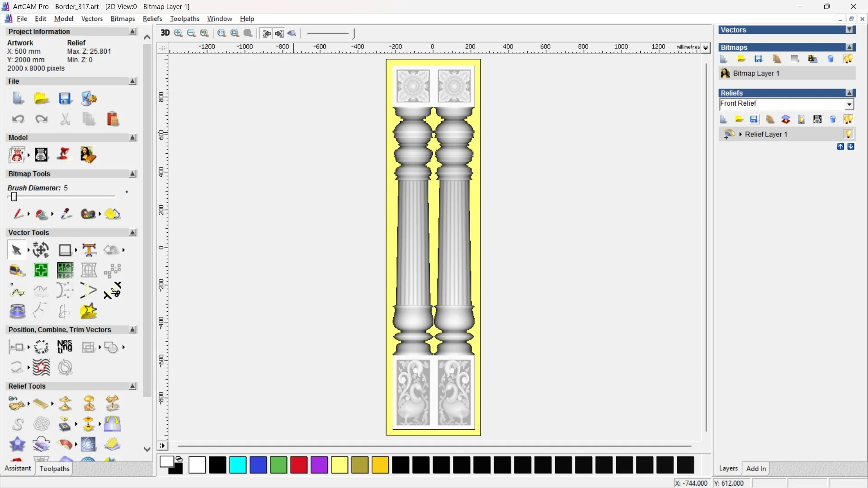Click the Open File folder icon
This screenshot has width=868, height=488.
point(41,99)
